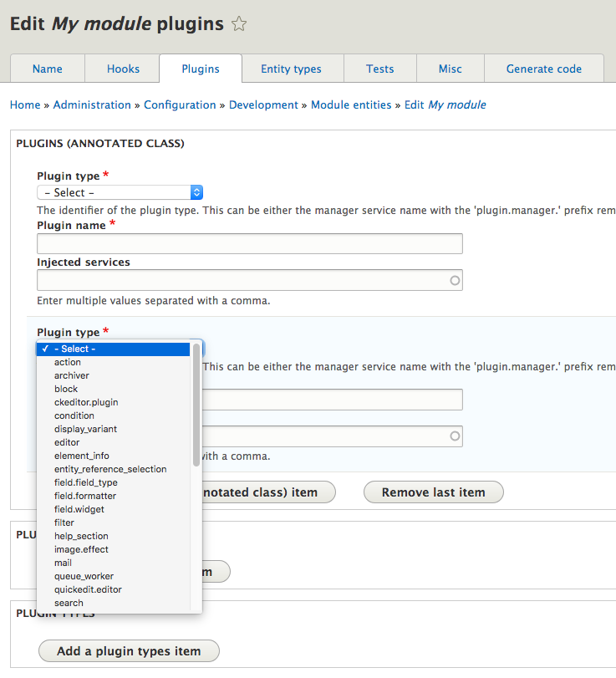
Task: Click autocomplete circle in first Injected services field
Action: pyautogui.click(x=455, y=281)
